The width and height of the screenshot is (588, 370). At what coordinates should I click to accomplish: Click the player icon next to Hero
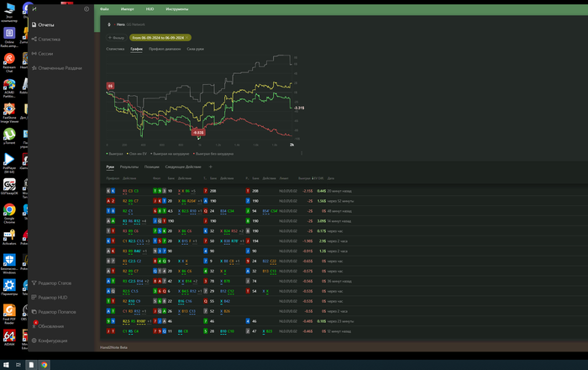tap(109, 24)
